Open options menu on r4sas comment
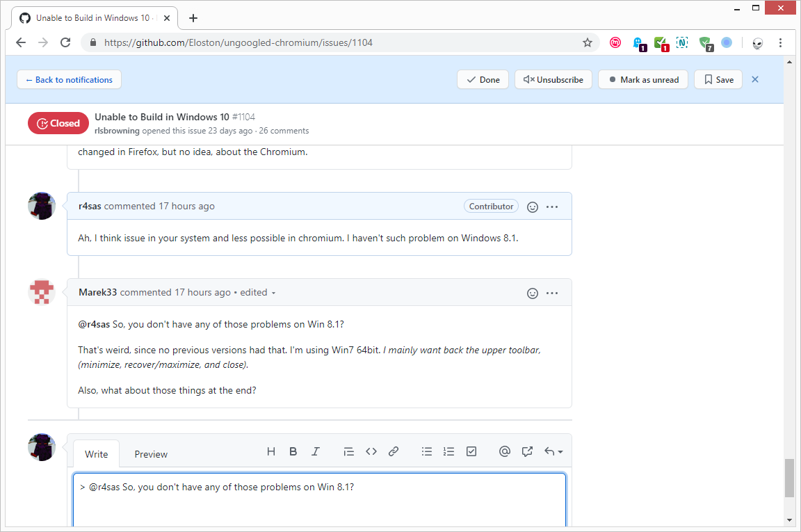The width and height of the screenshot is (801, 532). point(551,207)
